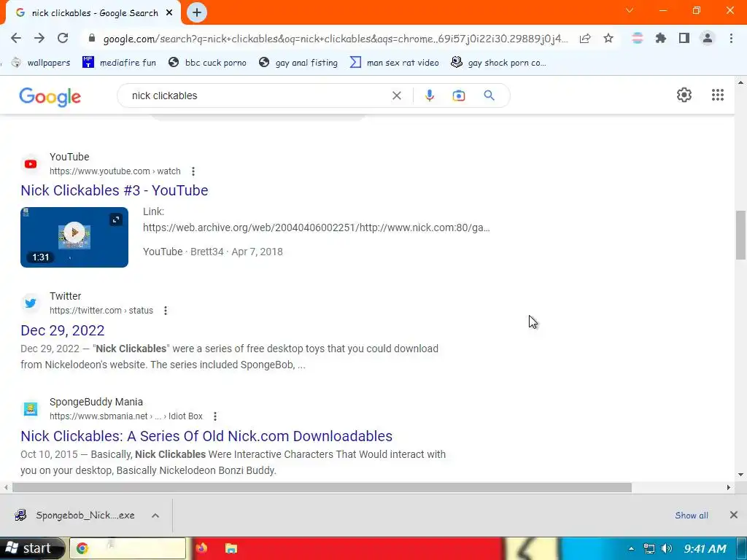Show all downloads

pyautogui.click(x=692, y=516)
